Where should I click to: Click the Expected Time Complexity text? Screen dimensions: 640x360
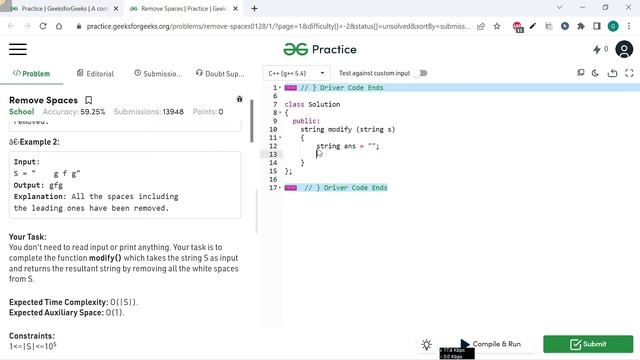[x=73, y=302]
